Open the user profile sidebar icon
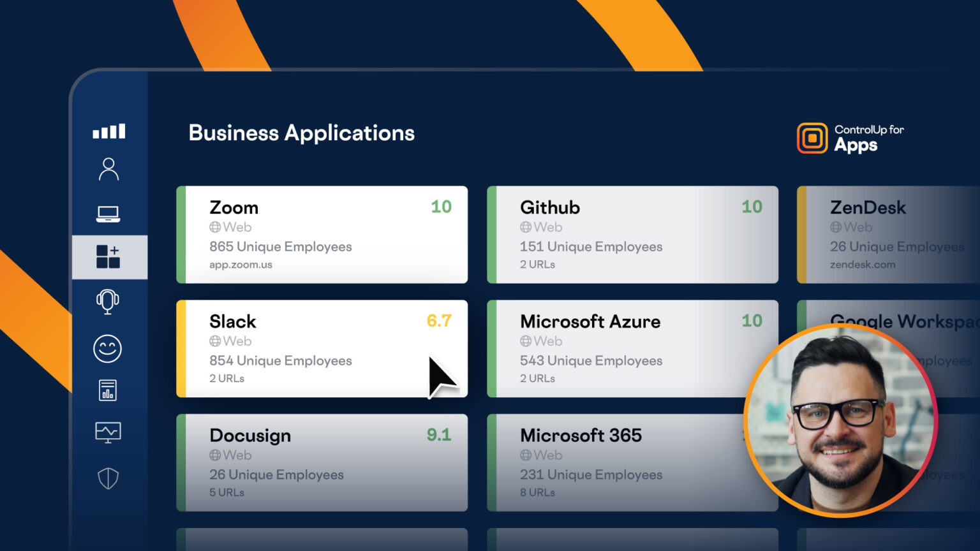This screenshot has width=980, height=551. pyautogui.click(x=108, y=170)
